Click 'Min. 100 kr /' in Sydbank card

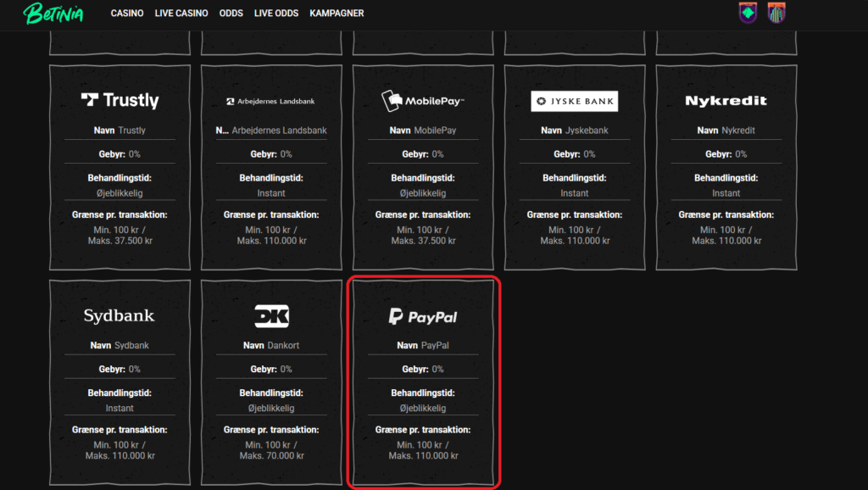tap(120, 445)
